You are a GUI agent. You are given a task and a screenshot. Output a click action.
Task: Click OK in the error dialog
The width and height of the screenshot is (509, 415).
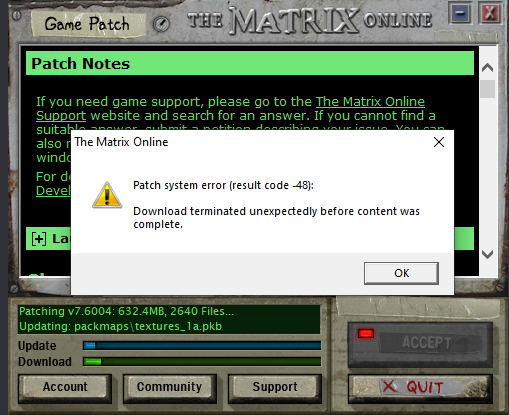401,273
